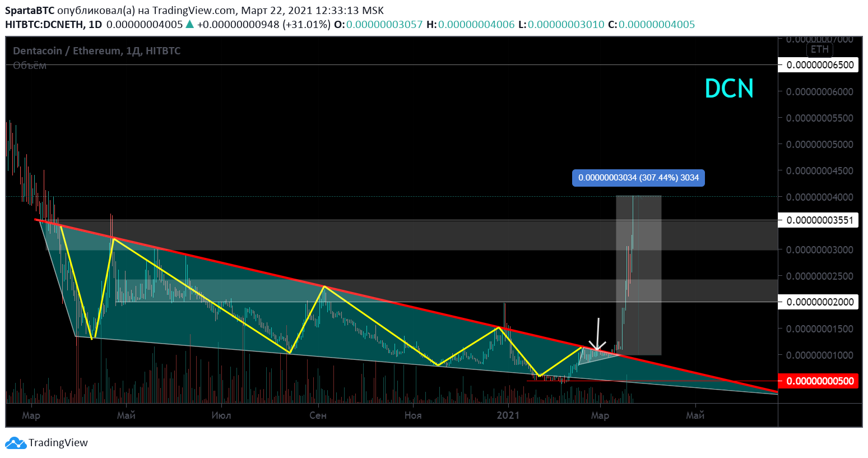Click the closing price value C:0.00000004005

pyautogui.click(x=651, y=25)
